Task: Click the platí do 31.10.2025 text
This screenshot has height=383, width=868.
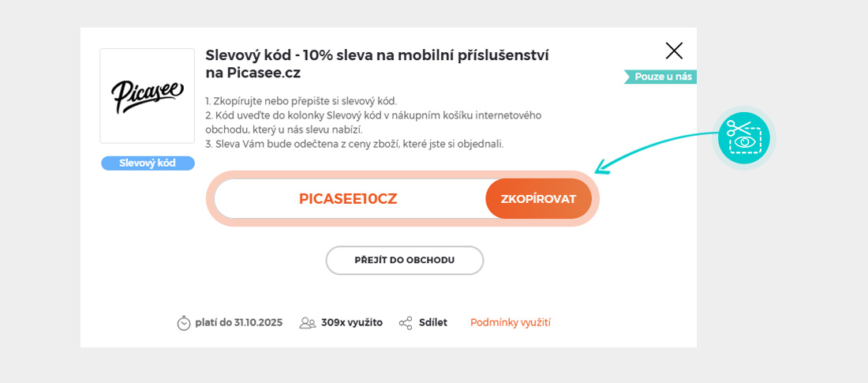Action: point(238,322)
